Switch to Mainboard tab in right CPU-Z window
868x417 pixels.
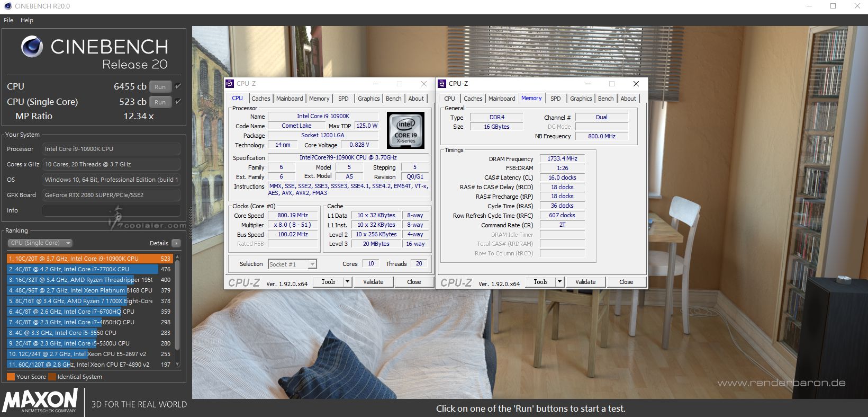click(502, 99)
